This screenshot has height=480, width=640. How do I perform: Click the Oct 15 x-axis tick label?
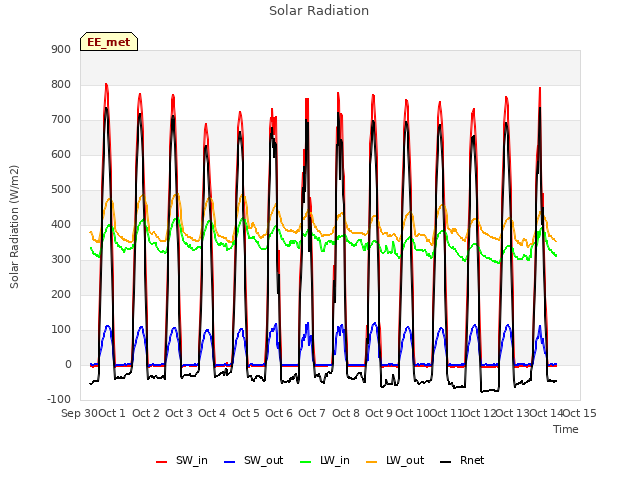pyautogui.click(x=580, y=413)
